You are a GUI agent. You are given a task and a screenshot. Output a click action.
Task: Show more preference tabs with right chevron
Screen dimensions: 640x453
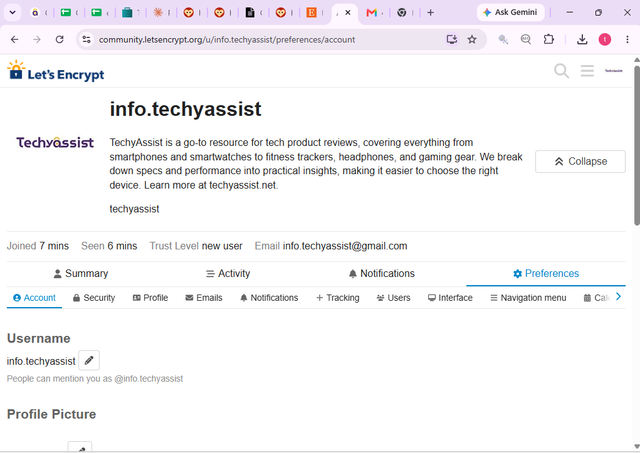pyautogui.click(x=618, y=297)
